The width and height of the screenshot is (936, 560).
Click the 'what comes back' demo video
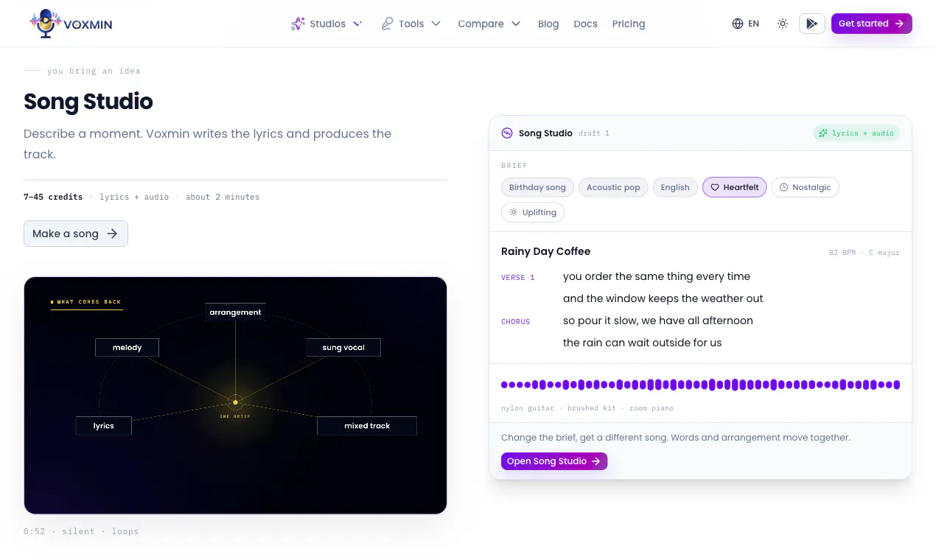click(x=235, y=395)
